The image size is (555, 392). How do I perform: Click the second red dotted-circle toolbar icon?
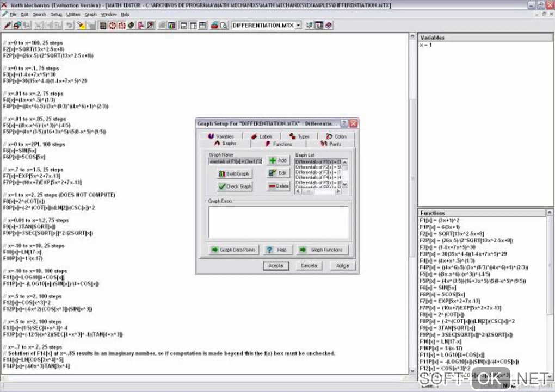pyautogui.click(x=122, y=26)
